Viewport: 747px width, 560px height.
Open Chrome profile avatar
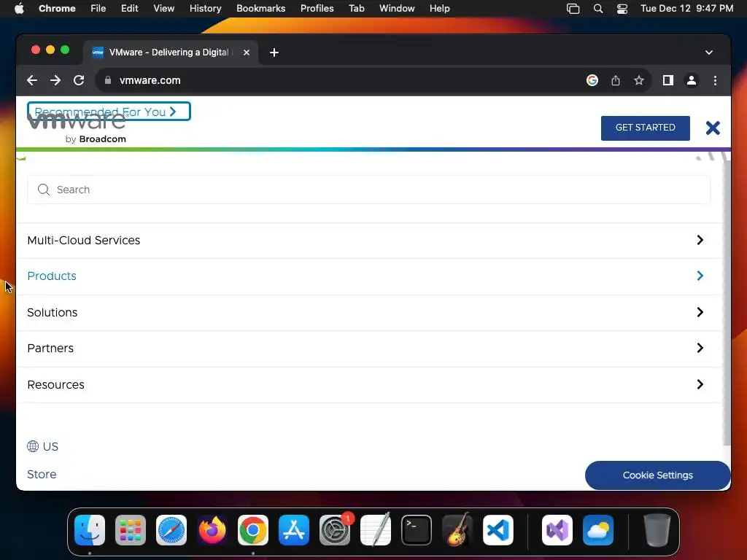692,80
